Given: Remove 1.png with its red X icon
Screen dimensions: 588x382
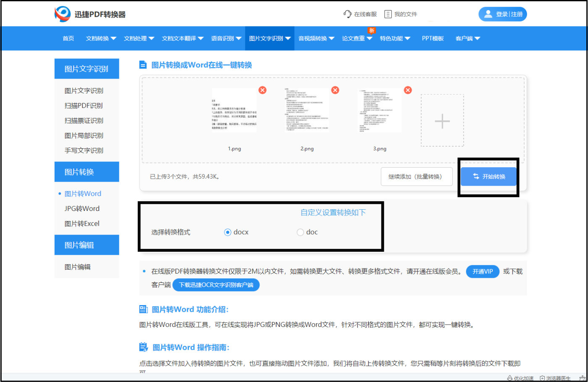Looking at the screenshot, I should [x=262, y=90].
